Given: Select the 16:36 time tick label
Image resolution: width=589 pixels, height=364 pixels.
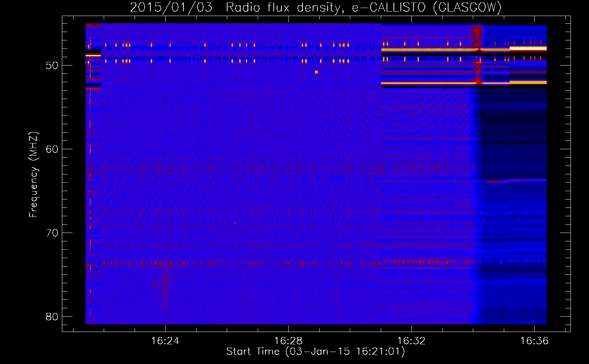Looking at the screenshot, I should tap(534, 341).
